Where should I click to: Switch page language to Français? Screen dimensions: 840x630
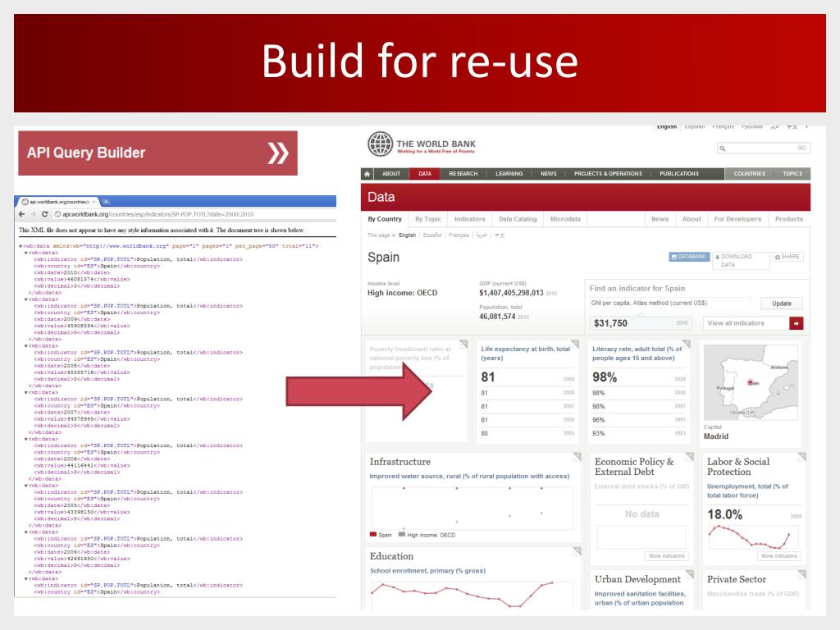point(459,235)
